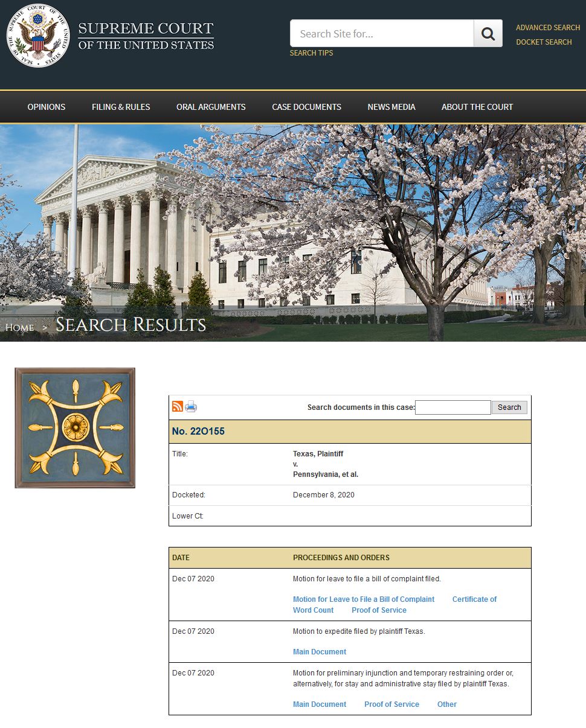This screenshot has height=728, width=586.
Task: Open the Filing & Rules menu
Action: (121, 107)
